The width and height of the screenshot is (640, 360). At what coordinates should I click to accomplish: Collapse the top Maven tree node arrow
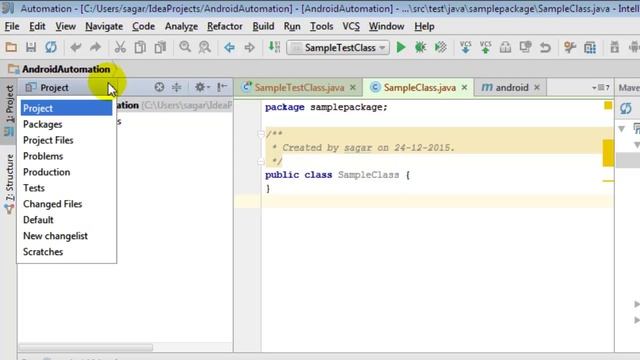622,129
